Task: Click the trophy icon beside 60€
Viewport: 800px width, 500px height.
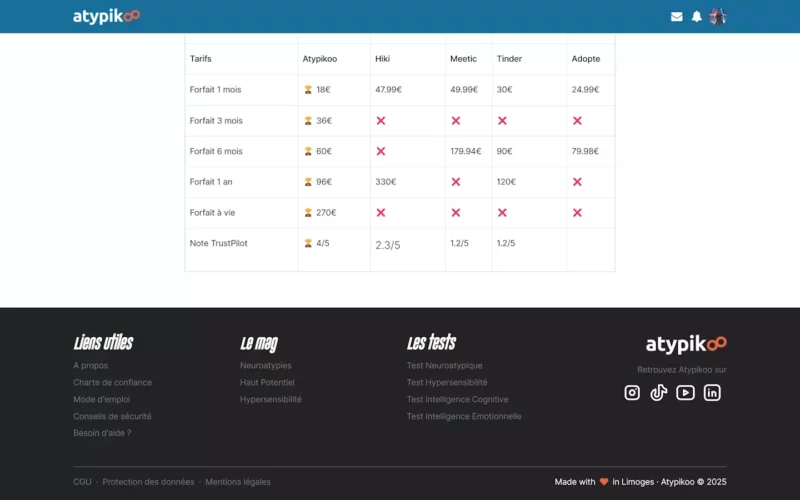Action: click(308, 152)
